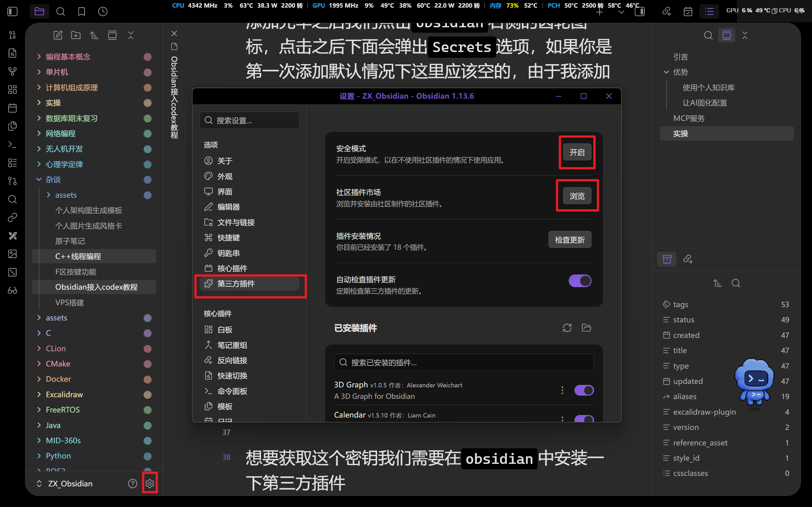
Task: Collapse the 优势 outline heading
Action: pyautogui.click(x=666, y=72)
